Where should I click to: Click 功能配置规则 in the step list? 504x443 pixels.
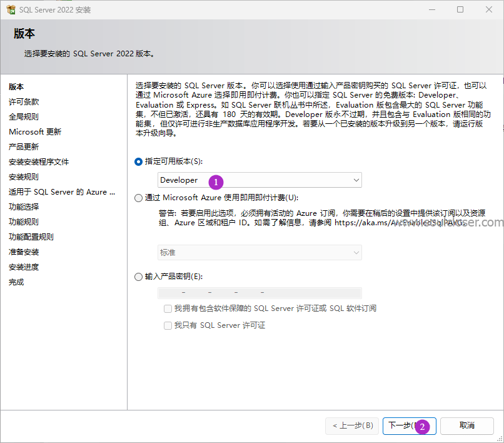[x=31, y=237]
